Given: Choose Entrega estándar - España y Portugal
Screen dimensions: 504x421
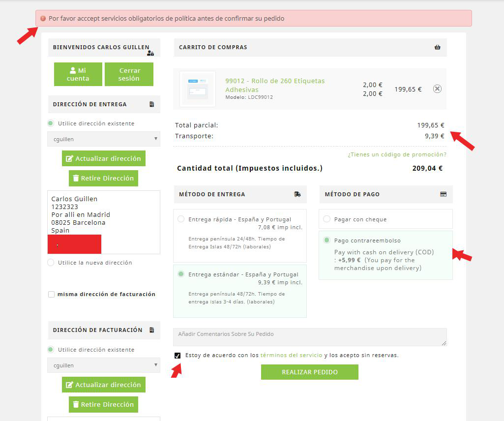Looking at the screenshot, I should point(181,274).
